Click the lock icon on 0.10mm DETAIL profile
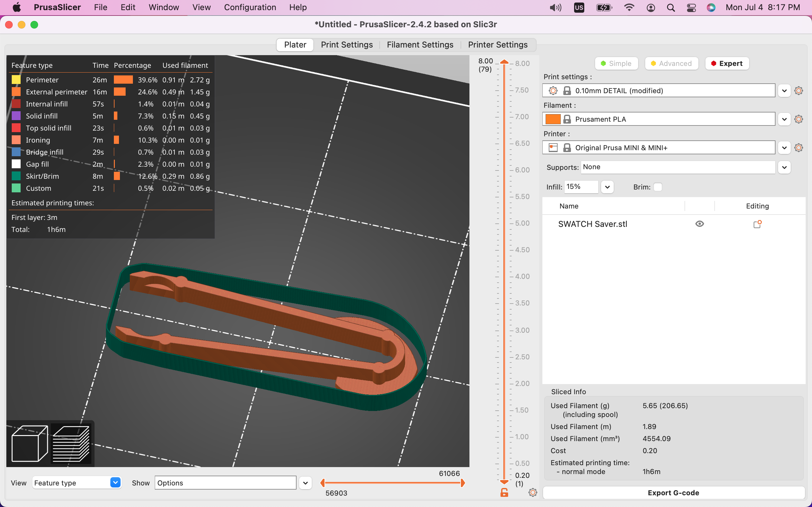Viewport: 812px width, 507px height. point(567,90)
